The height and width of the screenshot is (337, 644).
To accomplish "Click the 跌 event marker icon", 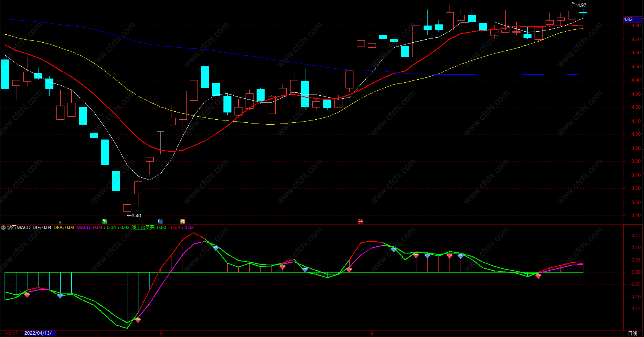I will click(x=105, y=221).
